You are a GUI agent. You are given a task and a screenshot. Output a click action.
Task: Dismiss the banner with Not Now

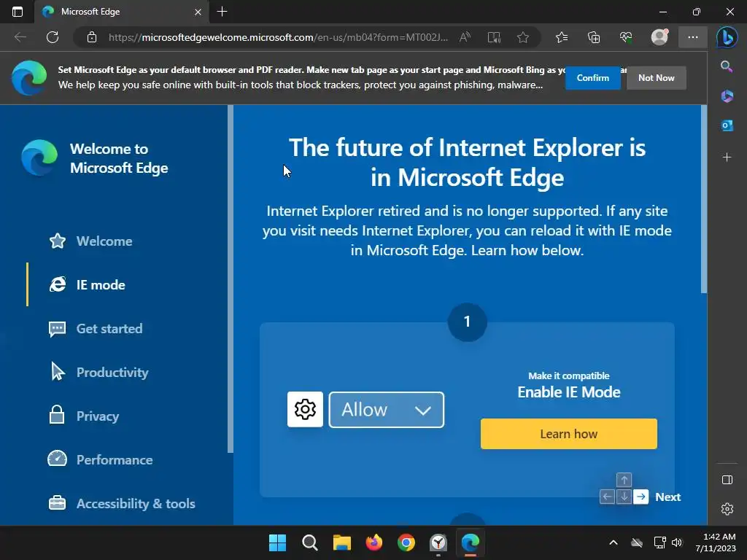(656, 77)
